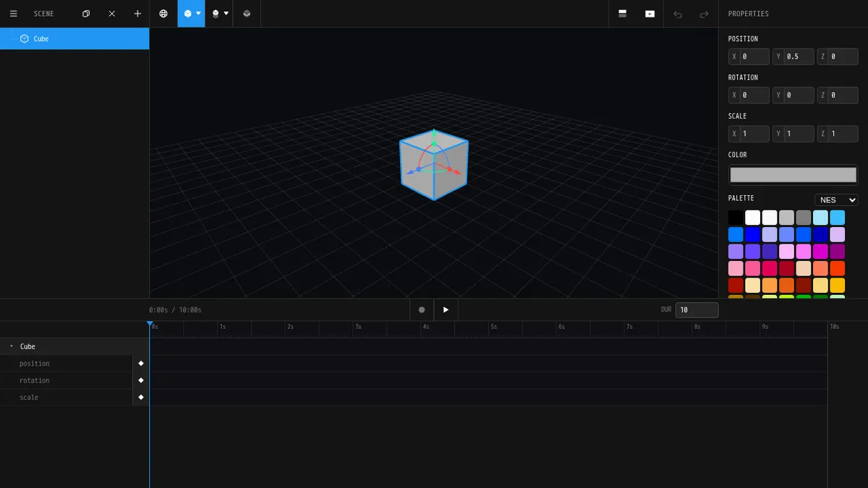Delete object using the X icon
This screenshot has height=488, width=868.
[111, 14]
